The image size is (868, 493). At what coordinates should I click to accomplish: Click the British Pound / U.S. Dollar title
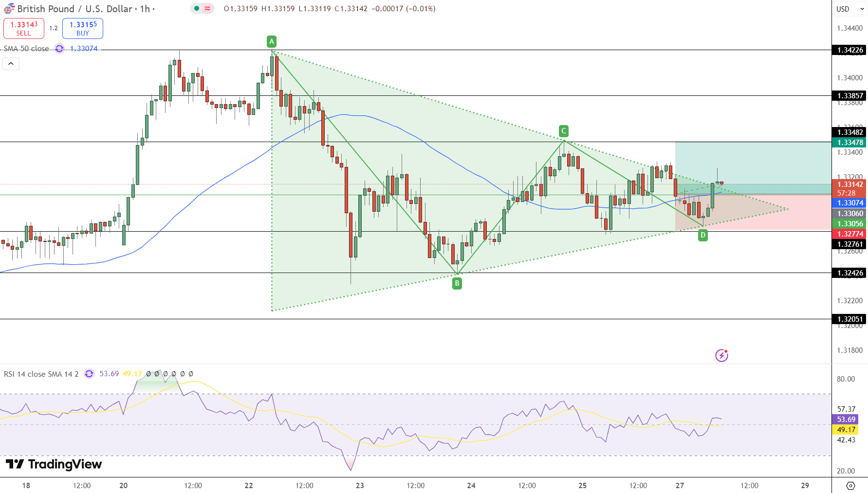[75, 9]
